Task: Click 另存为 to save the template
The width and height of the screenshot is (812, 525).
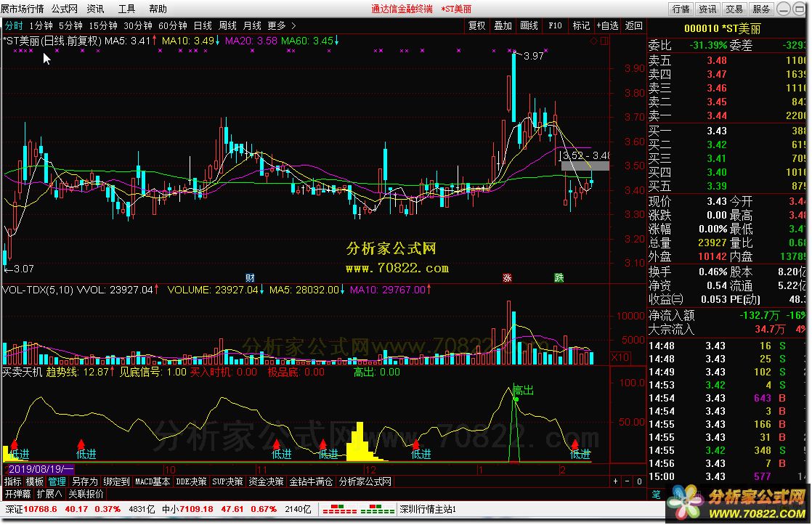Action: [84, 481]
